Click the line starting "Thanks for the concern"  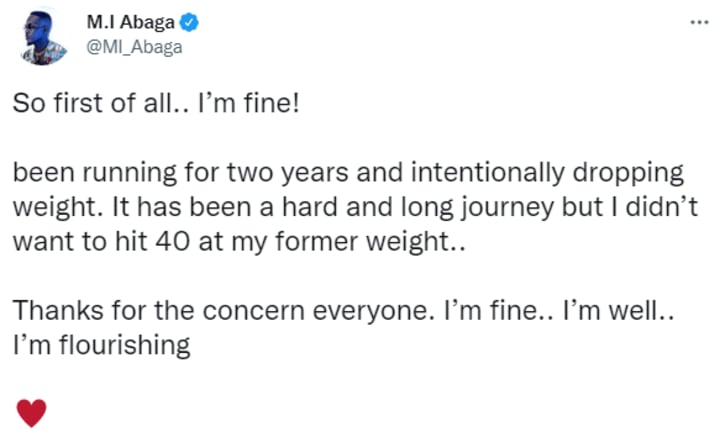345,311
